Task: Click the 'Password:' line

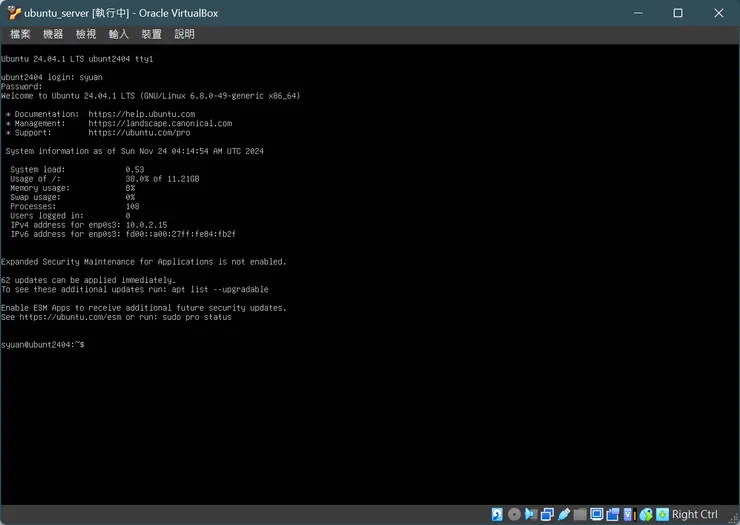Action: coord(22,86)
